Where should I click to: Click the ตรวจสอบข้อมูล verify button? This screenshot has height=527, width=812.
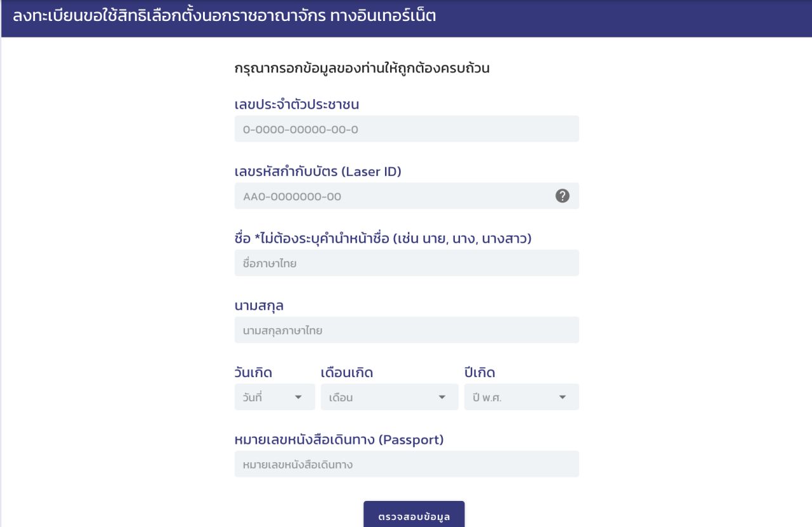click(x=414, y=515)
